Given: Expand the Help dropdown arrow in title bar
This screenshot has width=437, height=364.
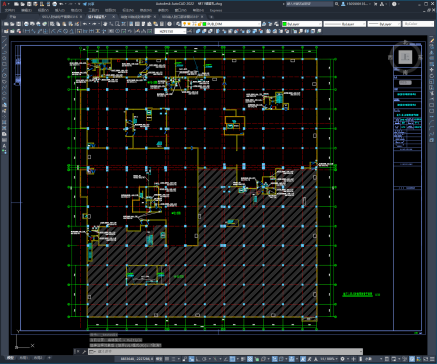Looking at the screenshot, I should pos(399,4).
